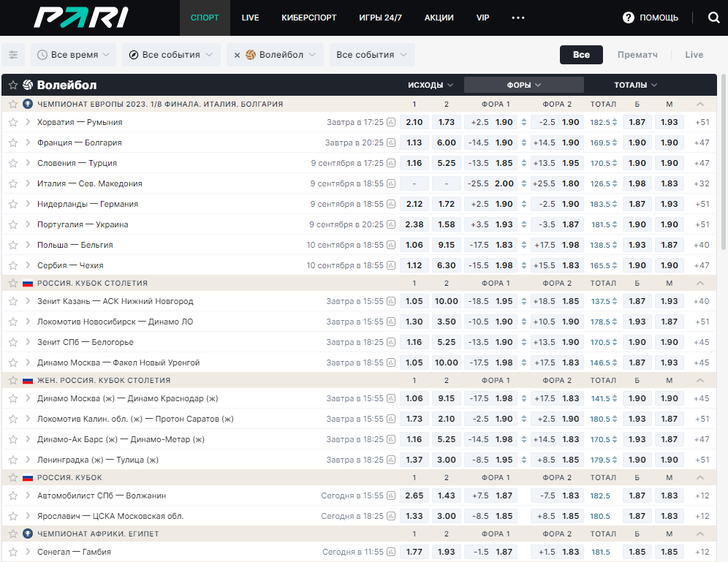Favorite Россия. Кубок Столетия league star
728x562 pixels.
coord(13,283)
